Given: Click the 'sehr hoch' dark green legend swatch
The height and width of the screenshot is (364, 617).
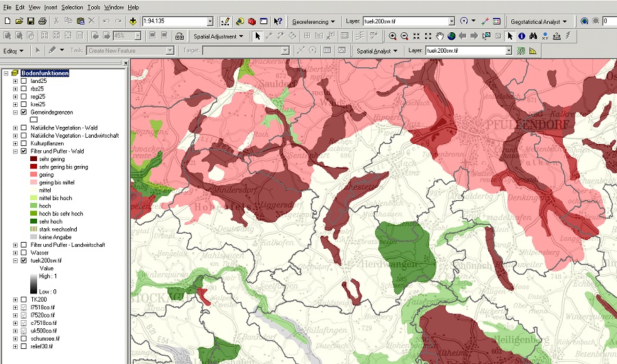Looking at the screenshot, I should tap(33, 221).
